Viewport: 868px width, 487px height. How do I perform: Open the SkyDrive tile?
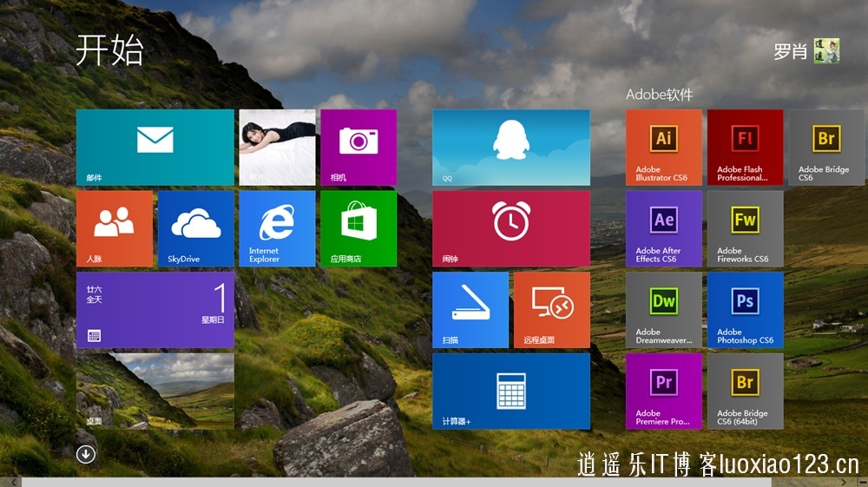[196, 228]
